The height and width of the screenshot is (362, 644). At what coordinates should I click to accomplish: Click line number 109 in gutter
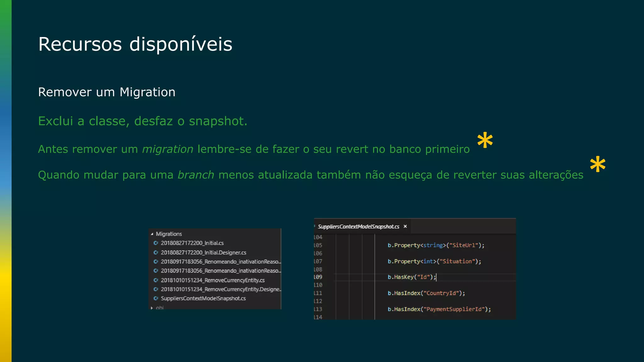tap(318, 277)
